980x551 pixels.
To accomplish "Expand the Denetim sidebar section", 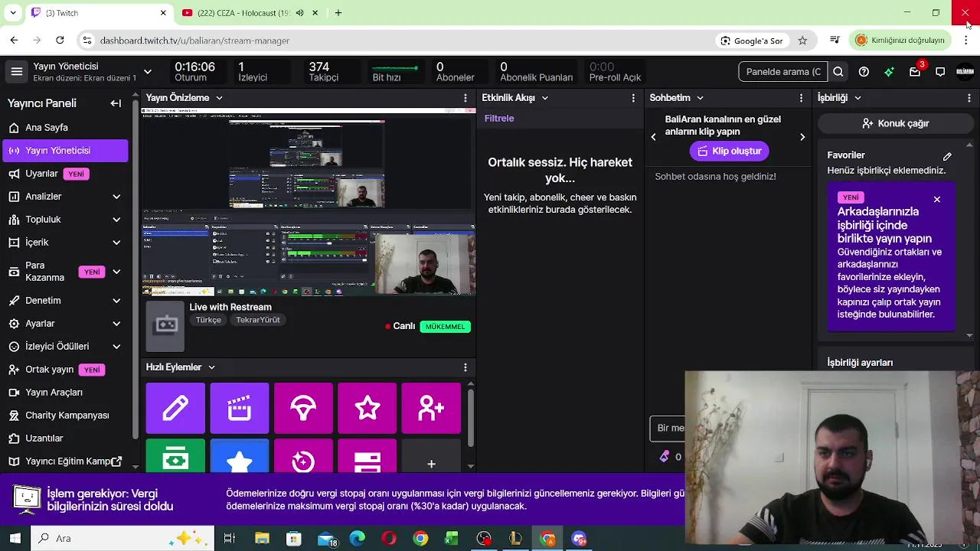I will coord(116,301).
